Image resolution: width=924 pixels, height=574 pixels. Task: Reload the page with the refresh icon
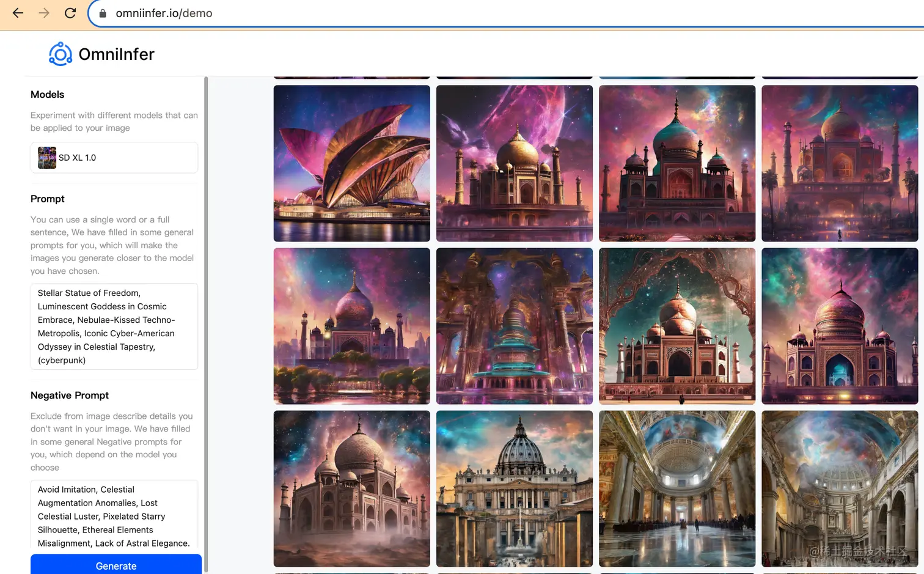[x=70, y=13]
